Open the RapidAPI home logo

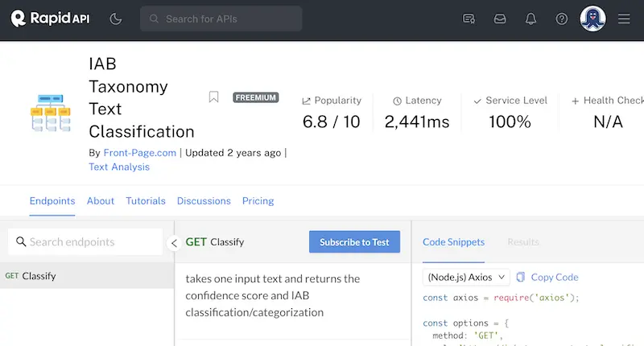click(x=50, y=19)
